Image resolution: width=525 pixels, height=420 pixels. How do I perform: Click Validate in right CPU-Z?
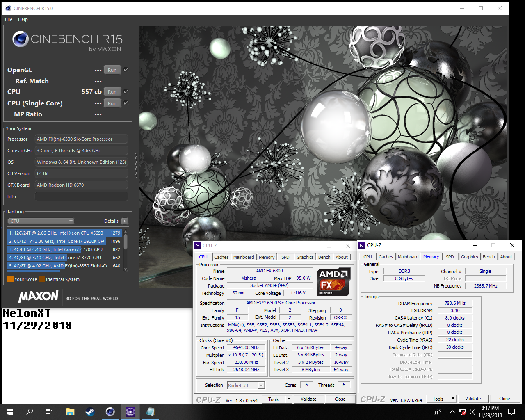(473, 399)
